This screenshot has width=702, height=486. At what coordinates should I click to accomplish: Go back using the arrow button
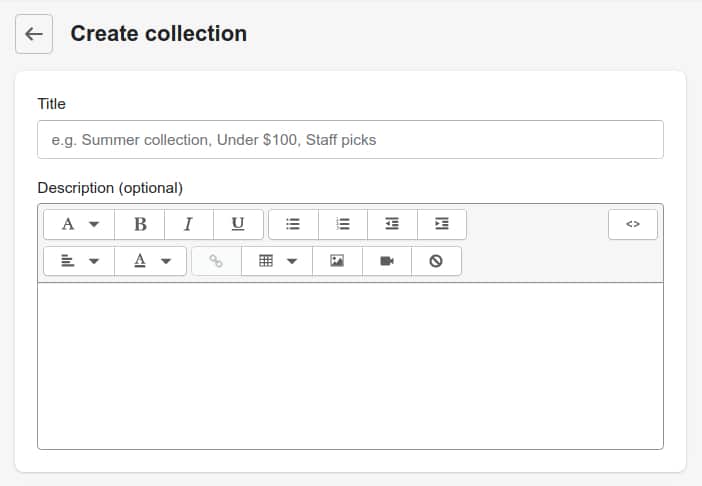pyautogui.click(x=34, y=34)
